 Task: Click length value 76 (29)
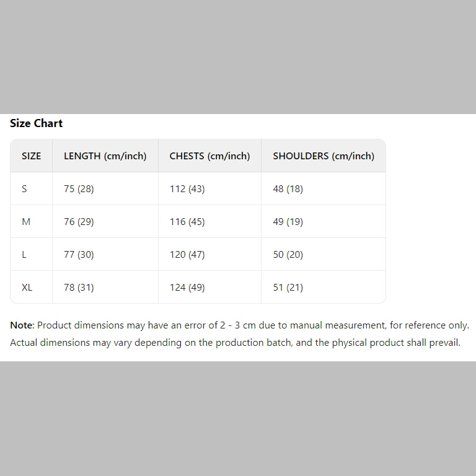click(x=79, y=222)
